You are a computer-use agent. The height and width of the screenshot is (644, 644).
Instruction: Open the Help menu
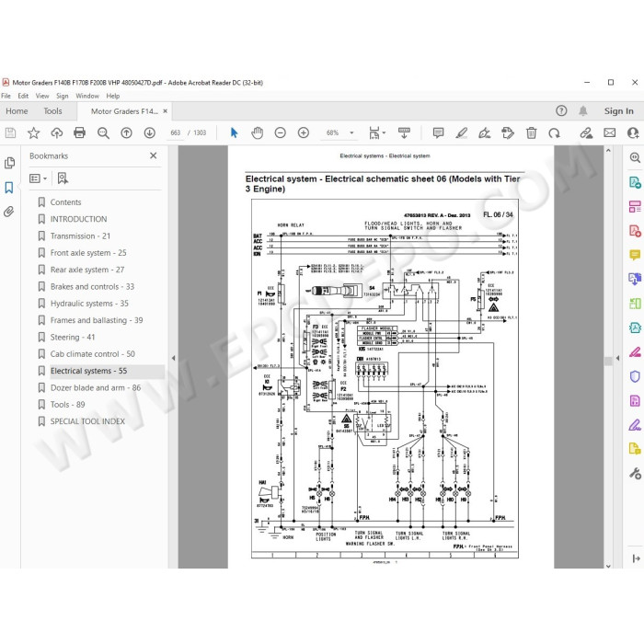[x=113, y=96]
